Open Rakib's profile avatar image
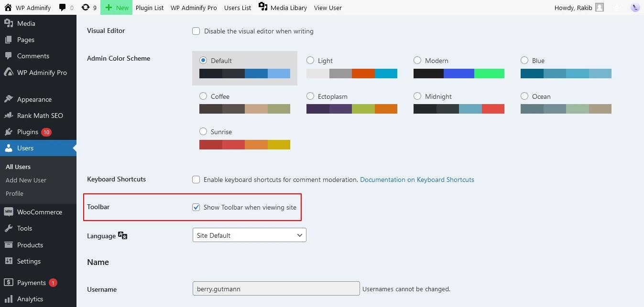Screen dimensions: 644x307 599,7
